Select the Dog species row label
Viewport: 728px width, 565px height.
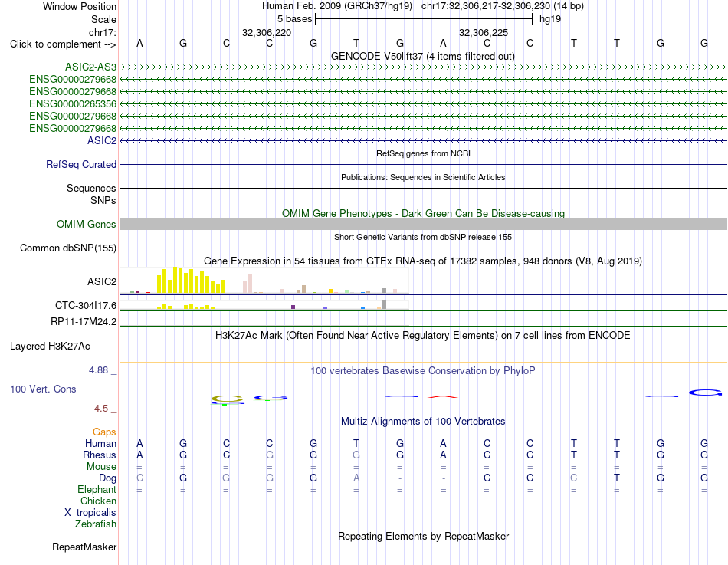pyautogui.click(x=107, y=478)
